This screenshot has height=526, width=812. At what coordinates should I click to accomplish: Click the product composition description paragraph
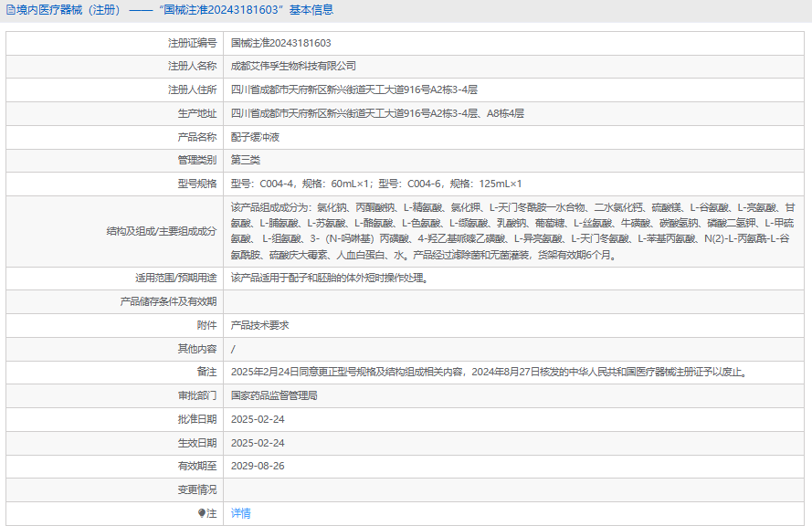click(x=511, y=231)
